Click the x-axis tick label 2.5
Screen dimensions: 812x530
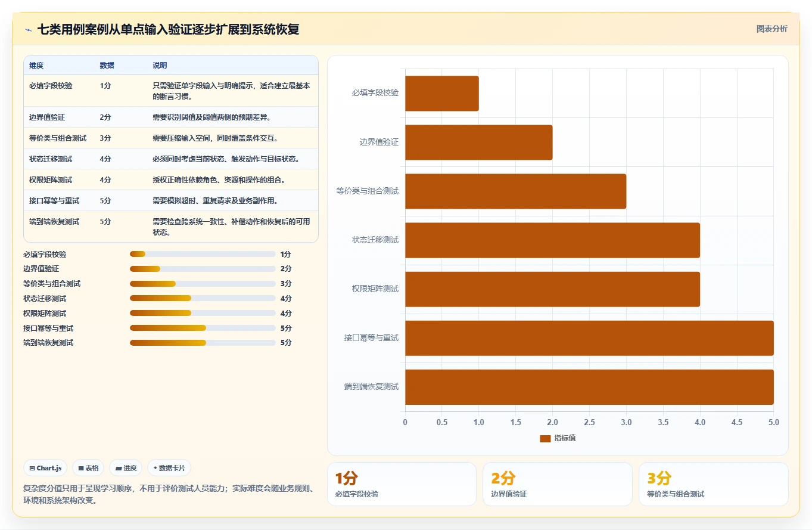coord(589,422)
